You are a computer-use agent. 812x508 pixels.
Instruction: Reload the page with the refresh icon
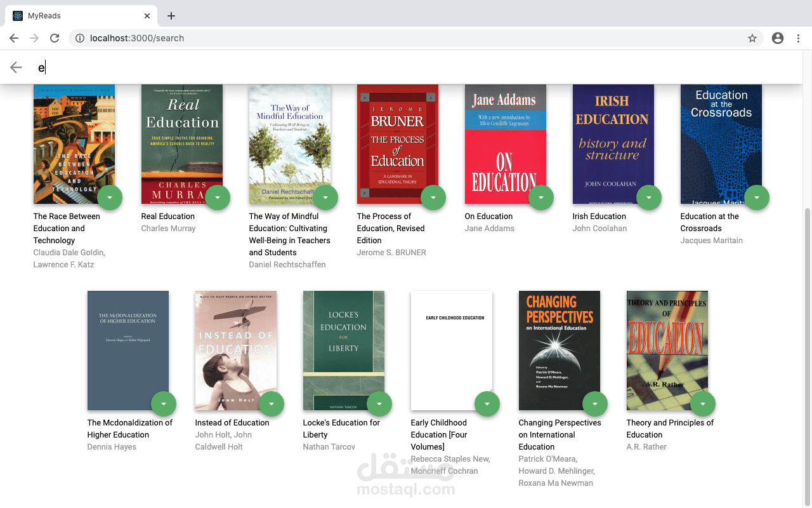pyautogui.click(x=55, y=38)
